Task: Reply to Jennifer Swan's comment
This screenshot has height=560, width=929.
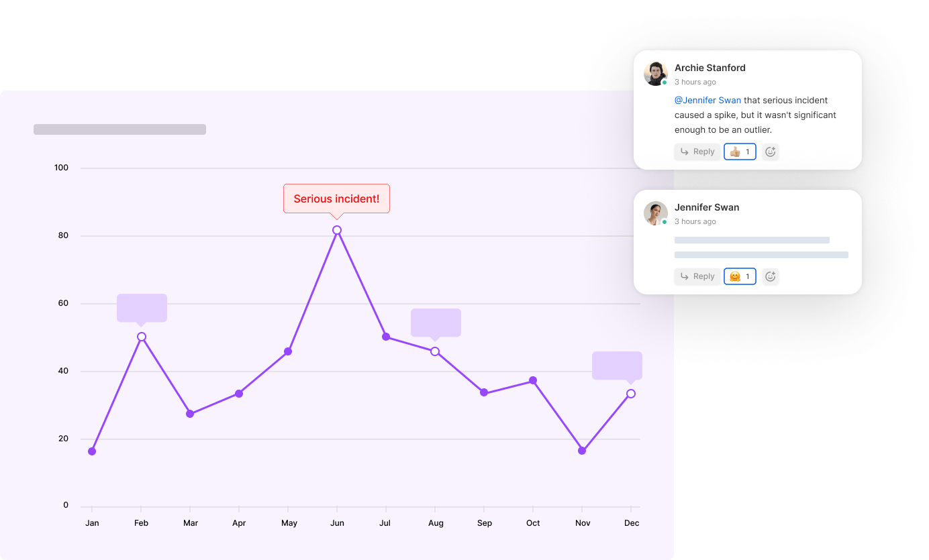Action: point(697,276)
